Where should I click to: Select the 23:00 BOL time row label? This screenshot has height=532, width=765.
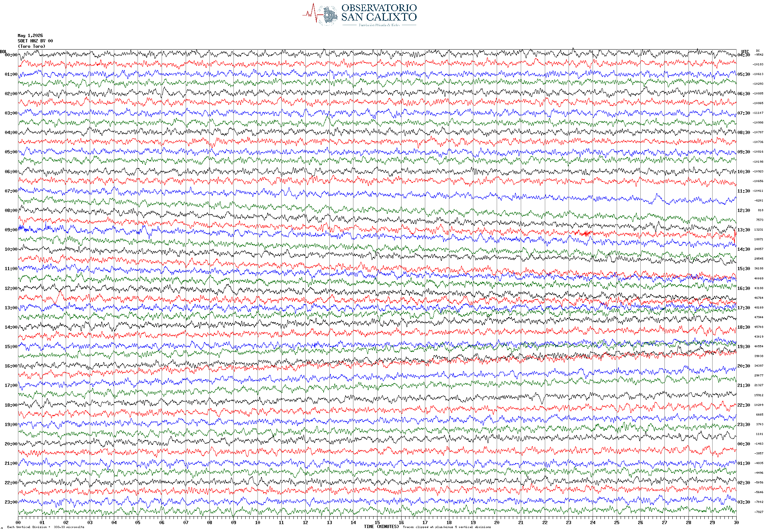tap(11, 502)
